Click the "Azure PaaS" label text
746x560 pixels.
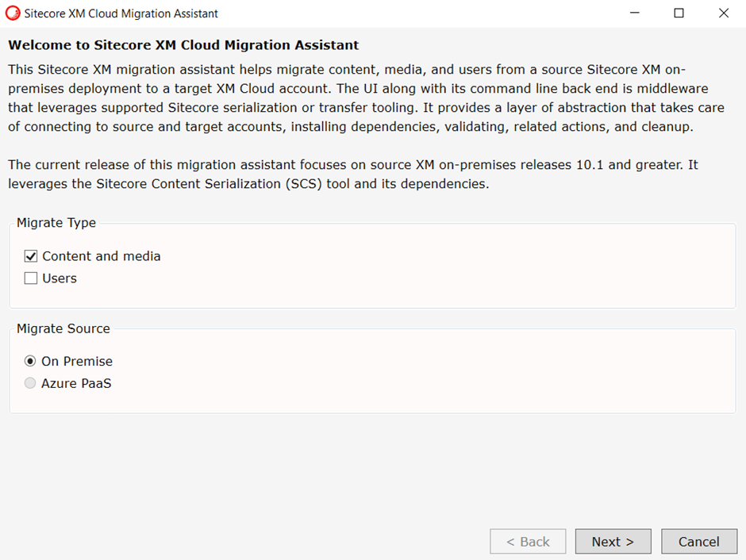(x=76, y=383)
